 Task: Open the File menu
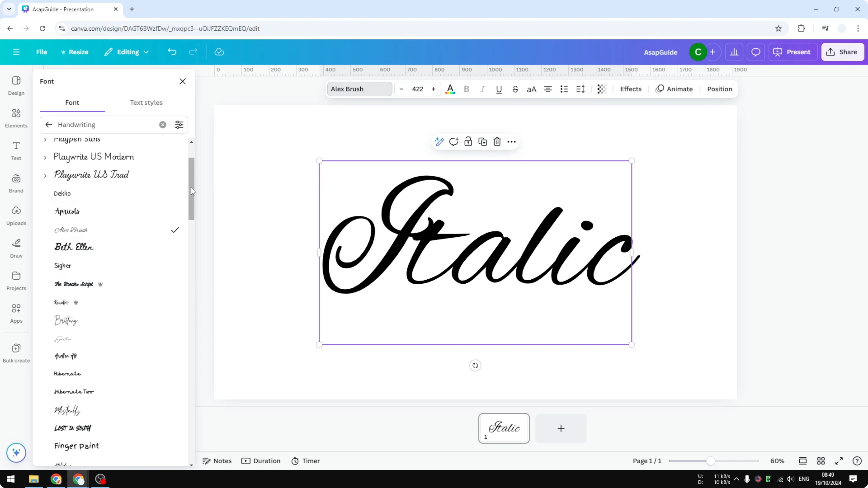point(42,52)
